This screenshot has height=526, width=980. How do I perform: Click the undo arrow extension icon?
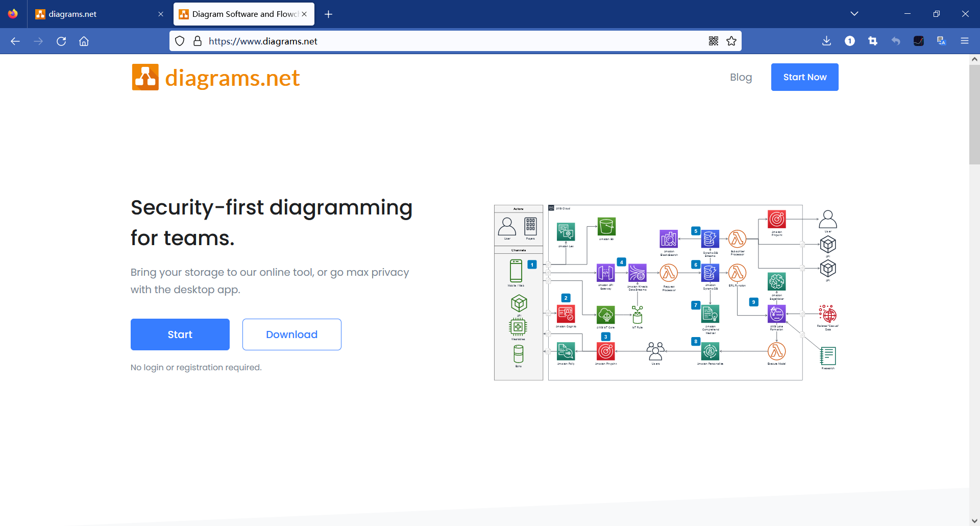click(x=896, y=41)
